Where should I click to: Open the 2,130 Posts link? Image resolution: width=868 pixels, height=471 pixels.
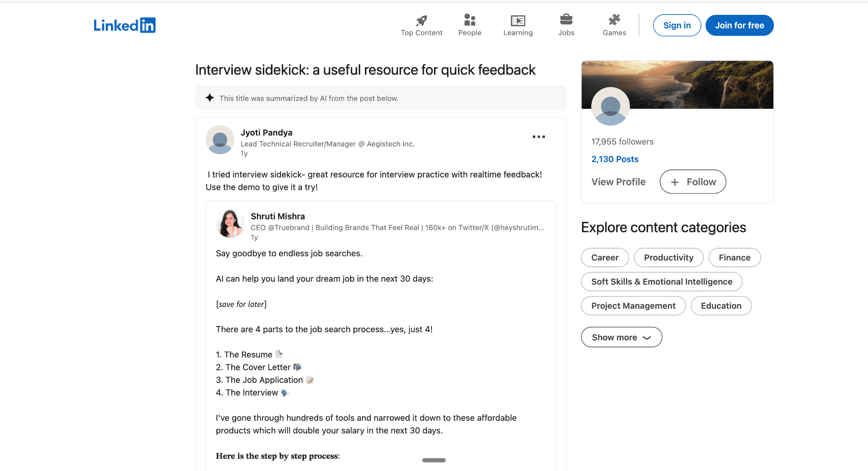(615, 159)
